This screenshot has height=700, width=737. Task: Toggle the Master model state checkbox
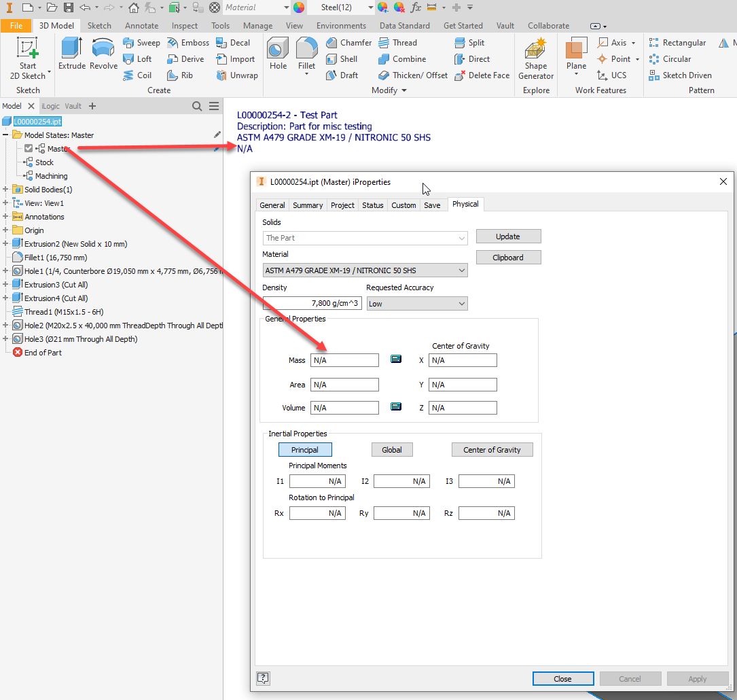28,148
